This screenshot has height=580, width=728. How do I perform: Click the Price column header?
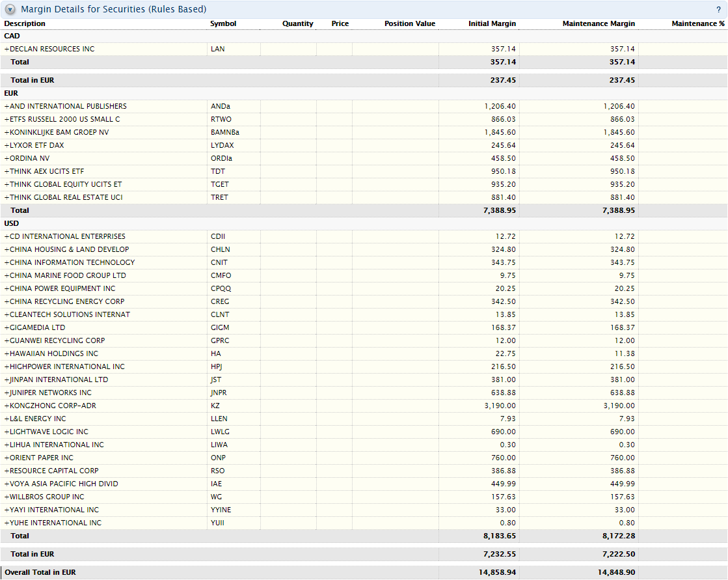pos(340,23)
